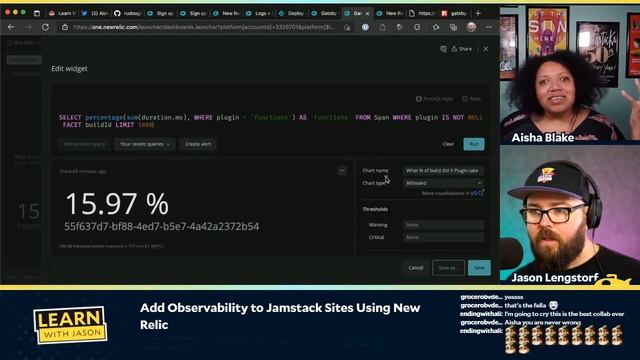Viewport: 640px width, 360px height.
Task: Run the NRQL query
Action: coord(474,144)
